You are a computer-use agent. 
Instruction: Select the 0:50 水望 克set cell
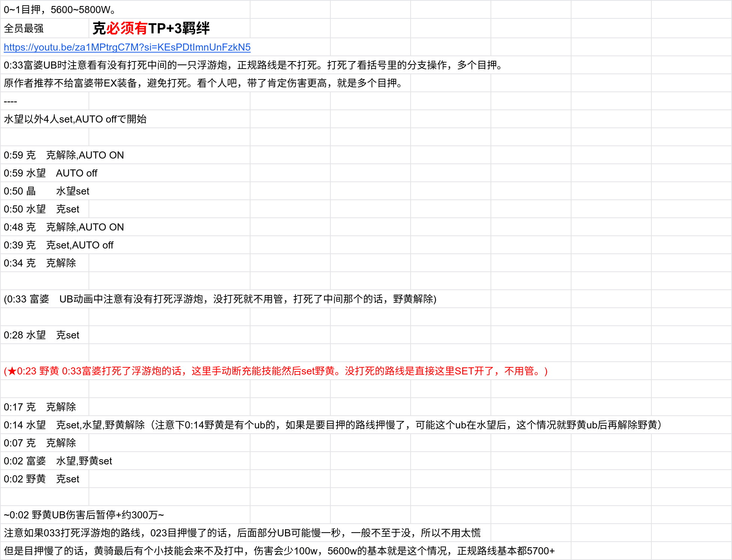42,209
